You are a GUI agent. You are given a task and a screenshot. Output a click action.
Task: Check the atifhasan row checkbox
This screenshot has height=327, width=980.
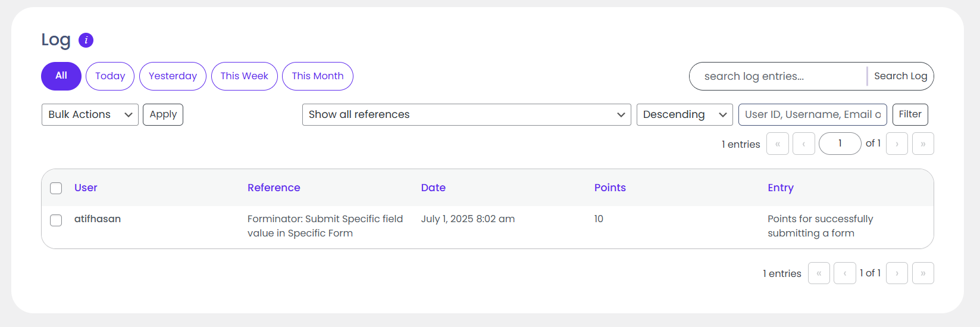pyautogui.click(x=56, y=220)
